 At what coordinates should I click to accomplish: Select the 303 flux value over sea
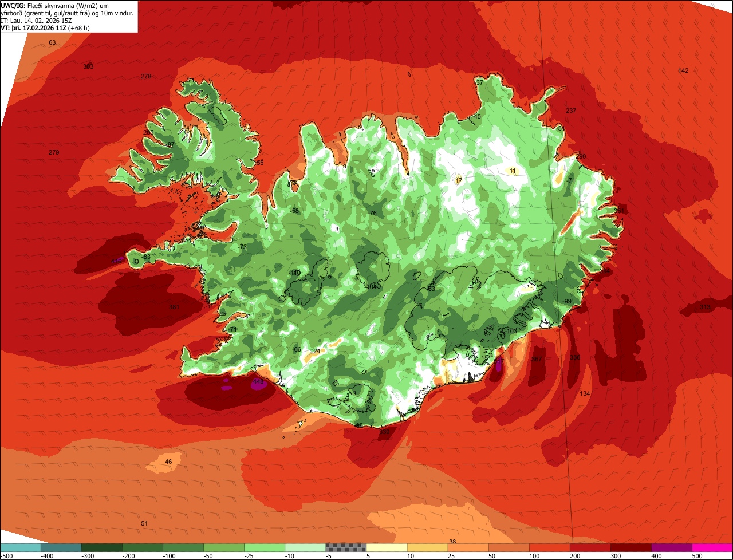pos(88,66)
